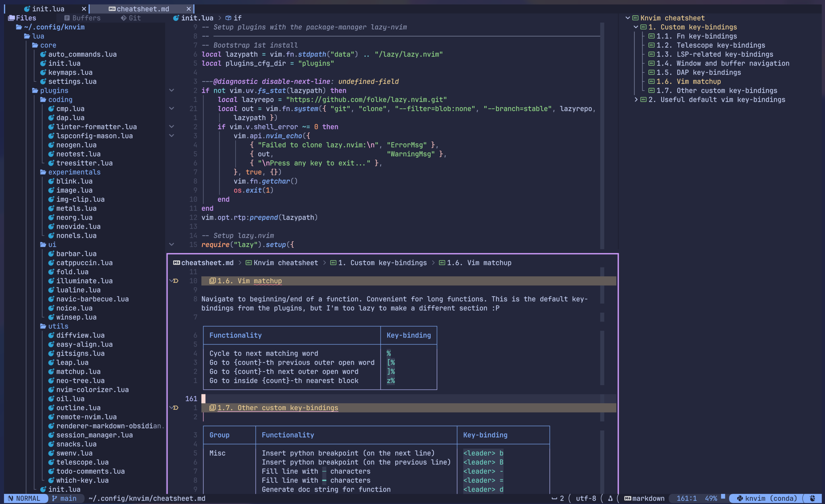Click the utf-8 encoding indicator
825x504 pixels.
point(586,498)
